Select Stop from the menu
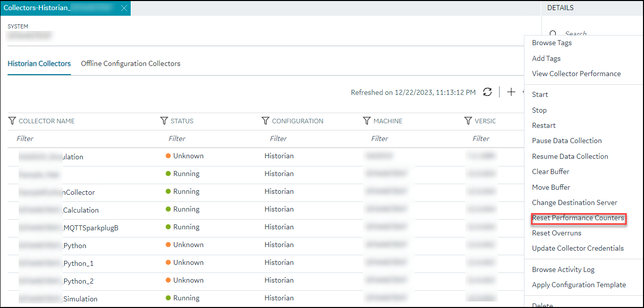 [x=539, y=110]
